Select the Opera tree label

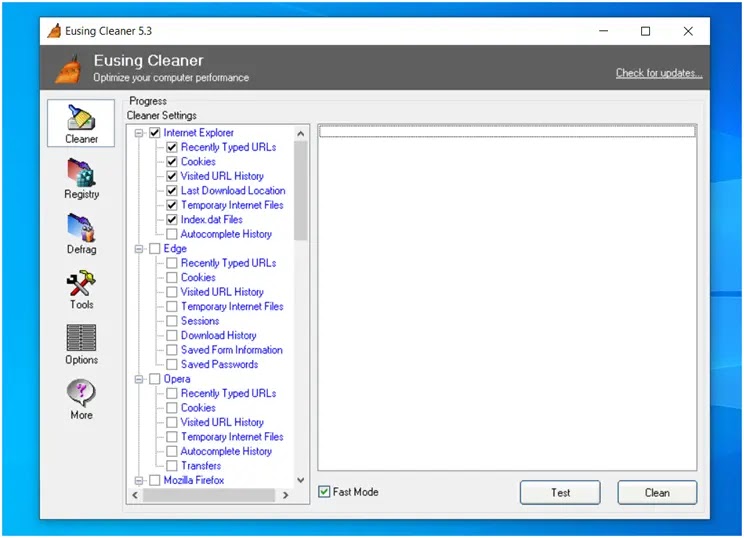177,379
